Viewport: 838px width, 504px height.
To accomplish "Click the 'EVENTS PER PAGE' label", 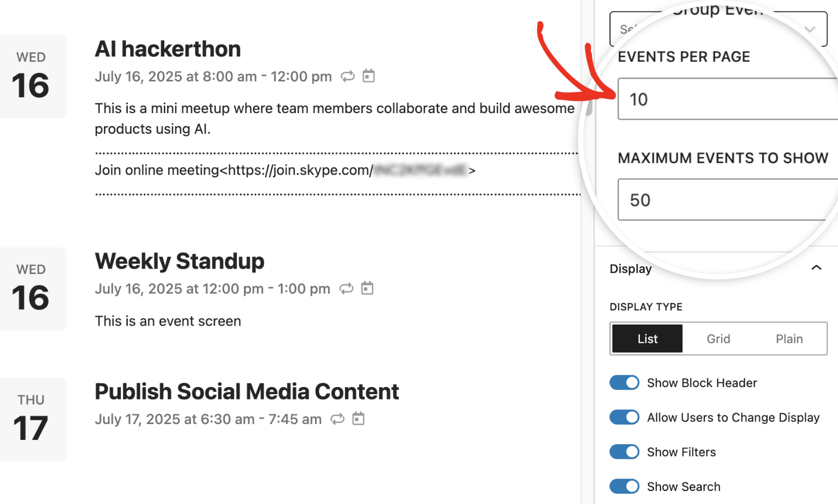I will tap(684, 57).
